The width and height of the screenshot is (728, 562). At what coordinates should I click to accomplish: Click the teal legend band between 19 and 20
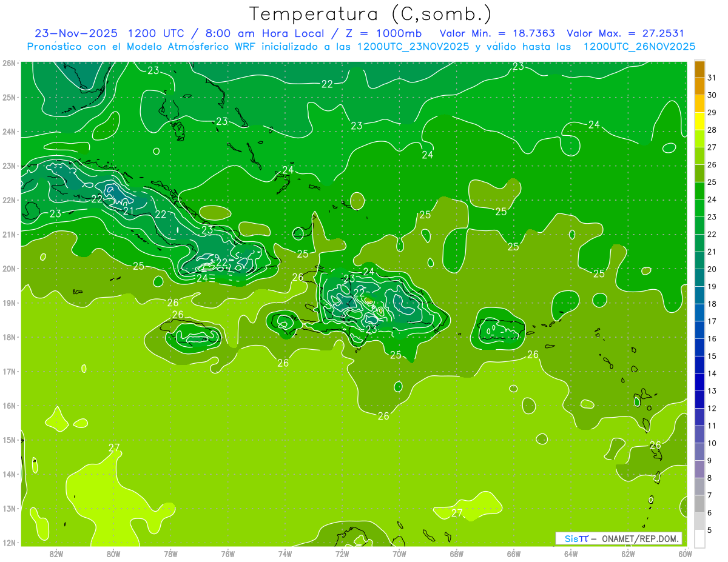(x=699, y=278)
